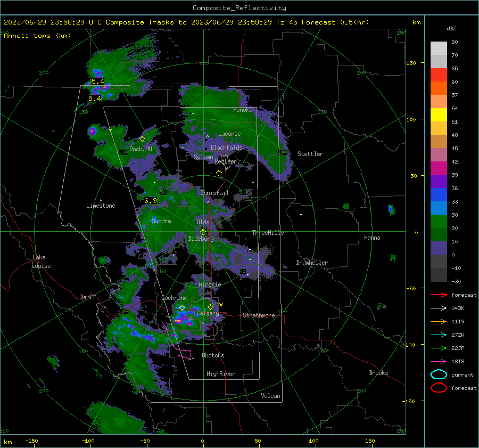479x448 pixels.
Task: Click the 80 dBZ color swatch
Action: click(x=439, y=48)
